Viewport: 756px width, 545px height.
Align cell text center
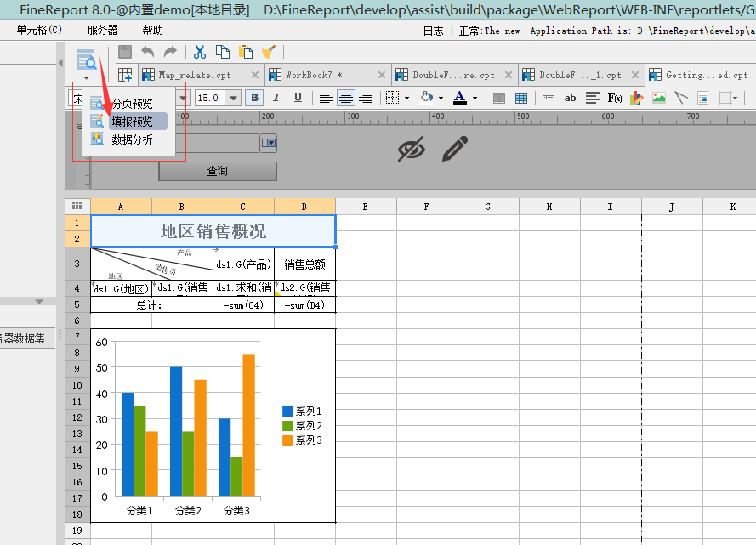[x=346, y=98]
